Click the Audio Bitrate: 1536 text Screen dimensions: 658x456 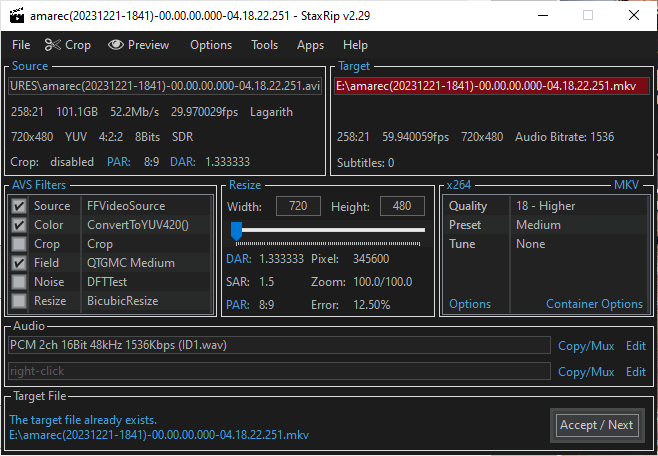pyautogui.click(x=564, y=137)
